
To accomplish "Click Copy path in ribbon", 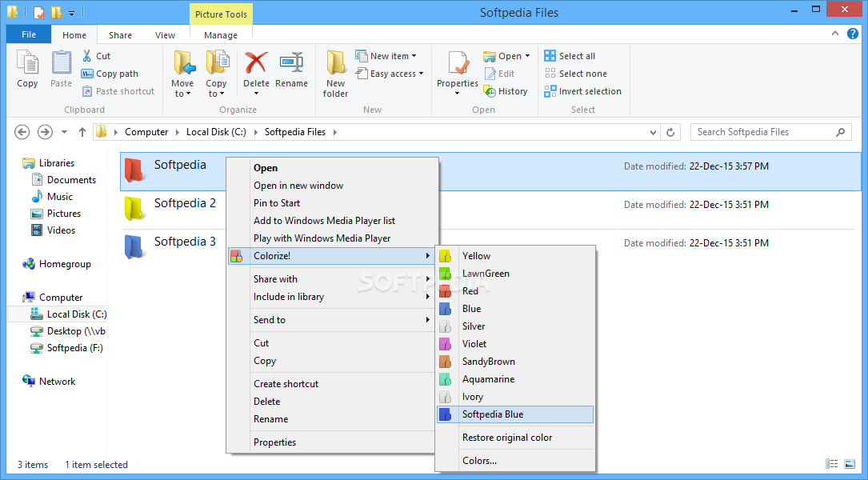I will 110,74.
